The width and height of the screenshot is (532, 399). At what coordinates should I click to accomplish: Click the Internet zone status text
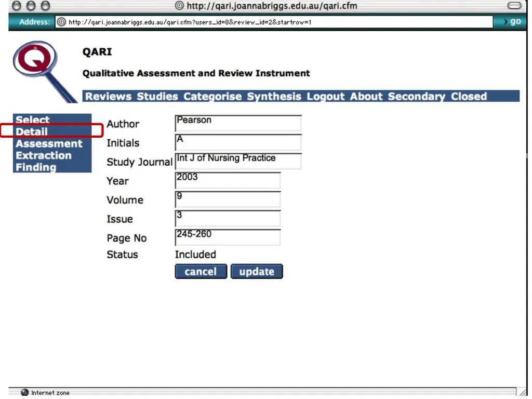pos(50,393)
